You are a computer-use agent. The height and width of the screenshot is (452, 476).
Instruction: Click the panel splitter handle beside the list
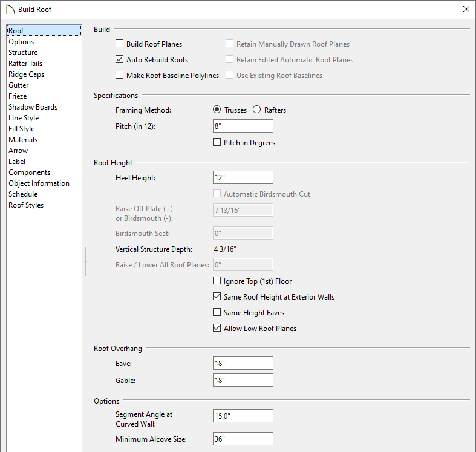[86, 261]
